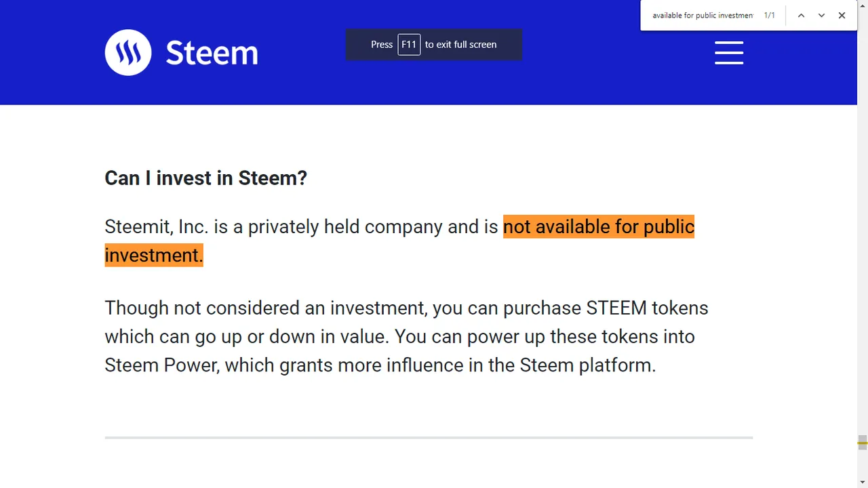Click the F11 key badge

pyautogui.click(x=409, y=44)
